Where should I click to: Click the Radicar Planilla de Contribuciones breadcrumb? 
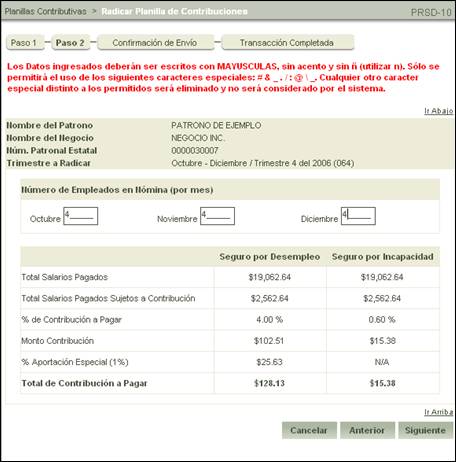(175, 11)
